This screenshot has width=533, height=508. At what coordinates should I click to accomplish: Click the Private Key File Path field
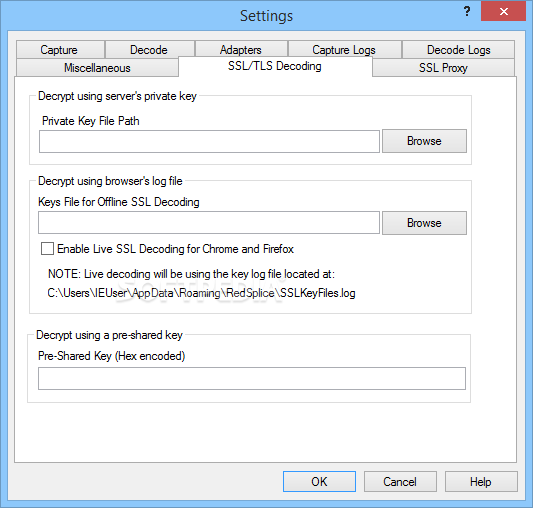pyautogui.click(x=209, y=141)
